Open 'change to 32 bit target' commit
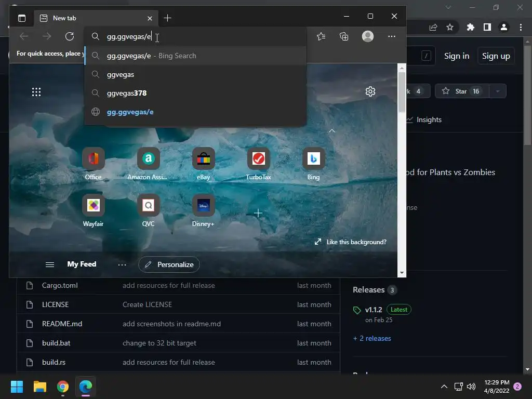This screenshot has width=532, height=399. (x=159, y=343)
